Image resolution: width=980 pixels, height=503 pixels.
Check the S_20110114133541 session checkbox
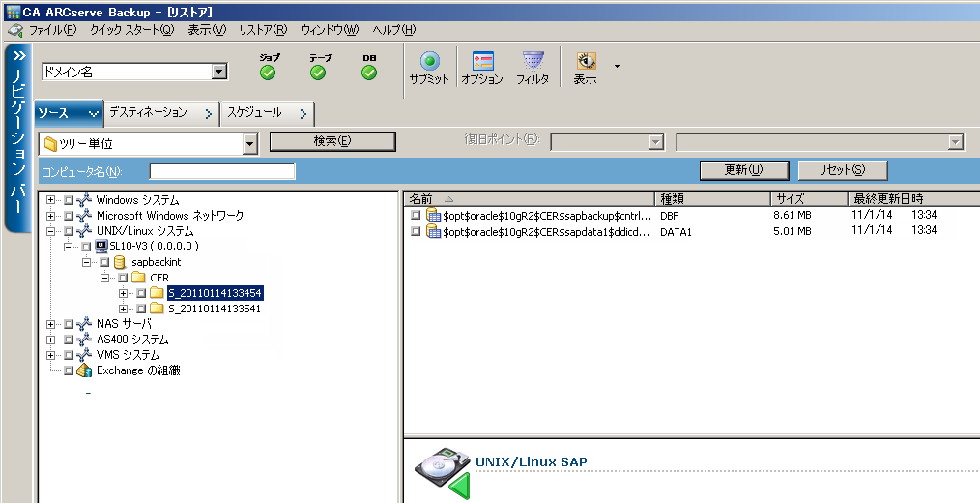[x=142, y=309]
